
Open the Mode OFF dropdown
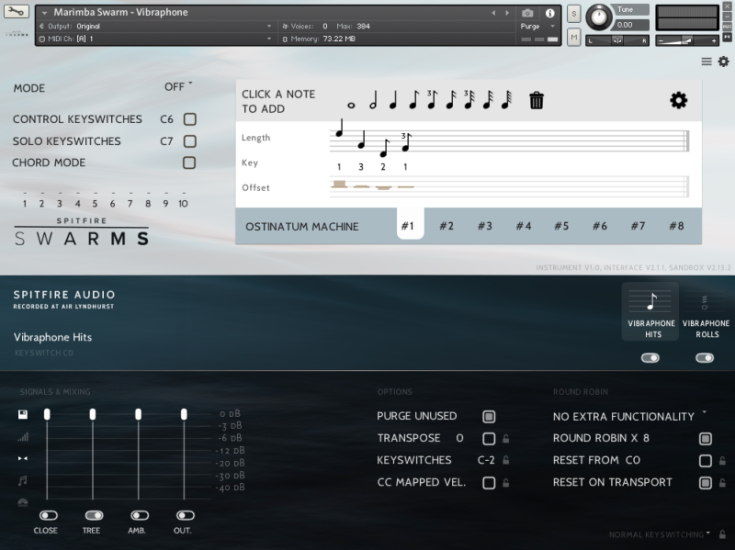click(x=178, y=87)
